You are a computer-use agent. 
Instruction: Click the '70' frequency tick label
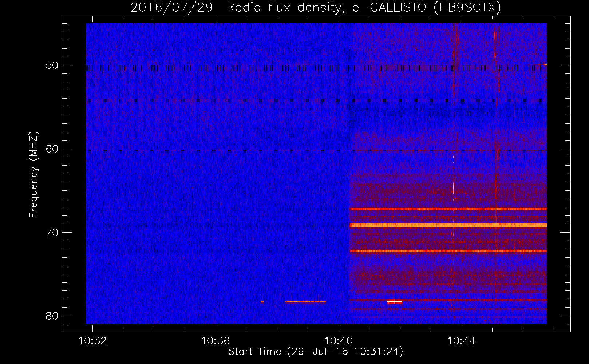point(52,233)
